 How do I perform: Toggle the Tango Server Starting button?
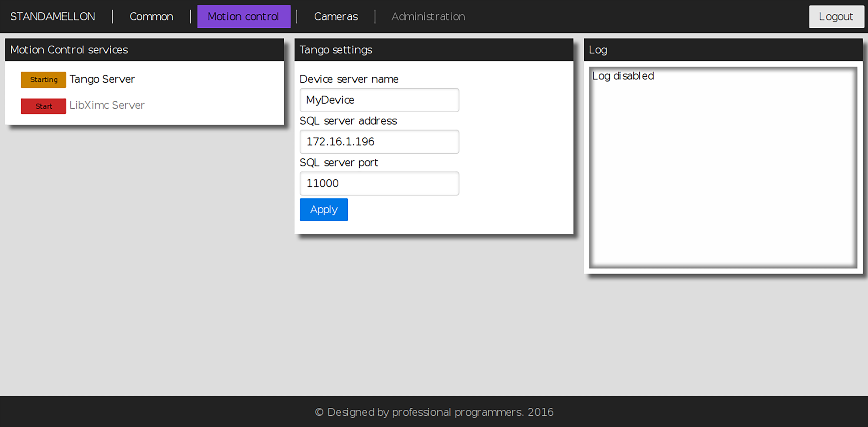coord(43,80)
